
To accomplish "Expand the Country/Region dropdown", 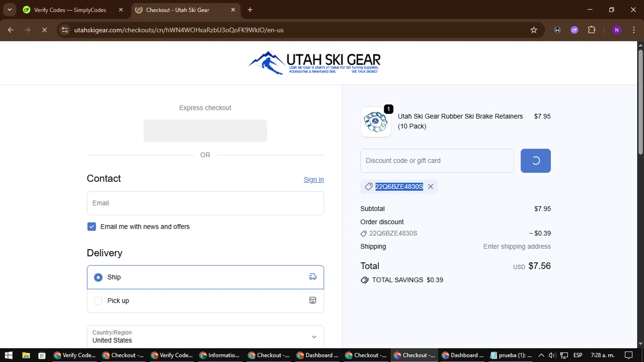I will pyautogui.click(x=205, y=337).
